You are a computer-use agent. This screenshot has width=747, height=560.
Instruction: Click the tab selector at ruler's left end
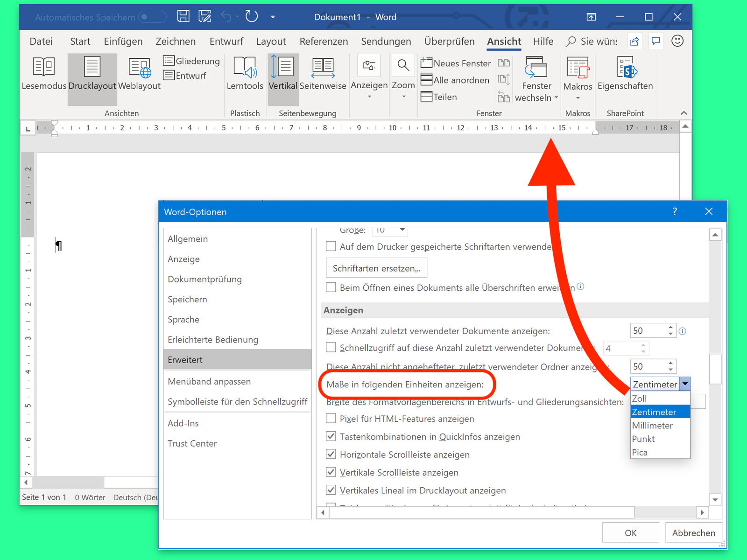28,128
